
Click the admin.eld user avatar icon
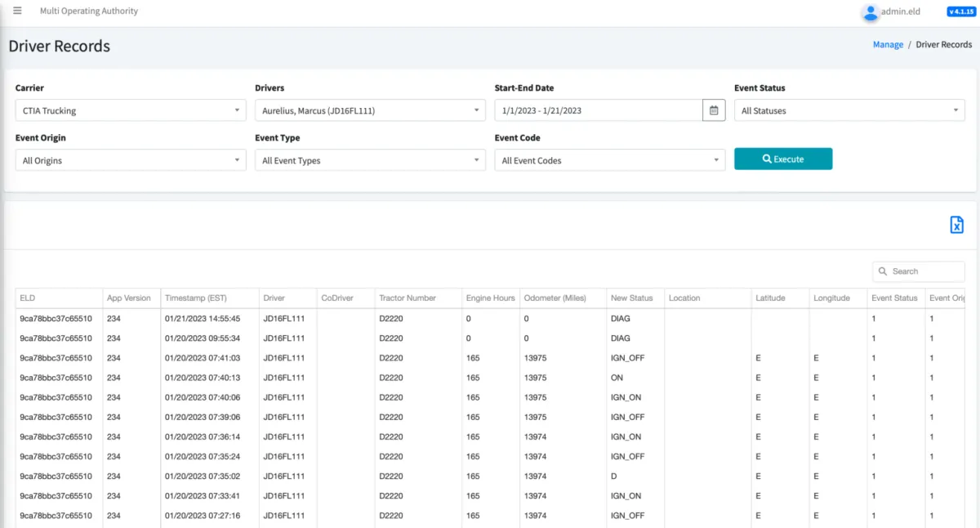[x=871, y=12]
